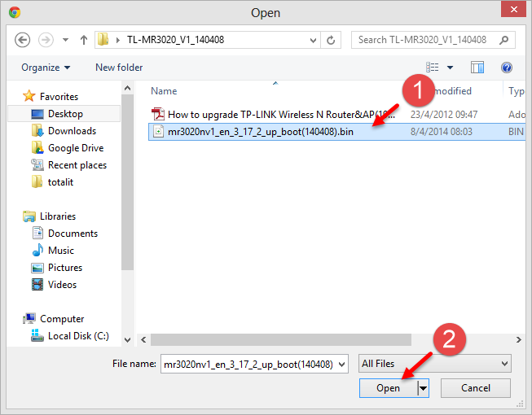Click the Local Disk drive icon

(x=37, y=335)
